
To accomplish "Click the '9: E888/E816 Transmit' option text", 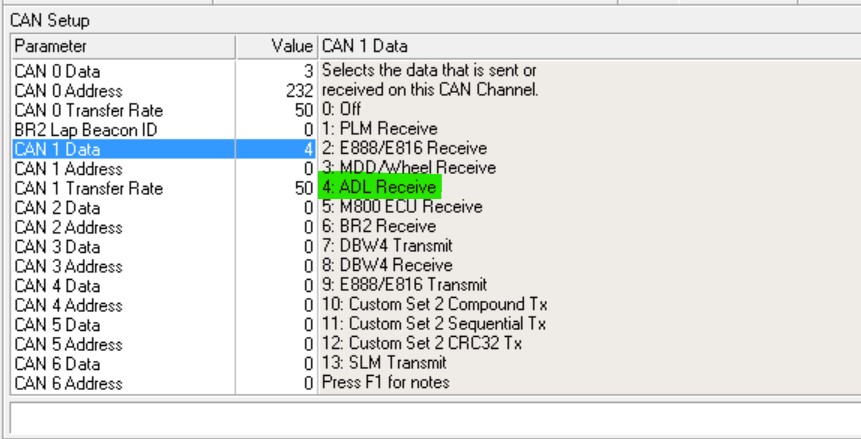I will [404, 285].
